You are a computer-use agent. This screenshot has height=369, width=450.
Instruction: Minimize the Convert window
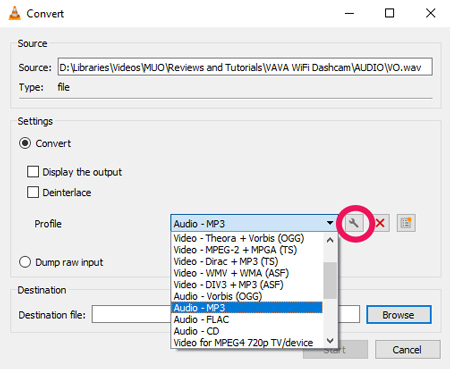[x=349, y=13]
